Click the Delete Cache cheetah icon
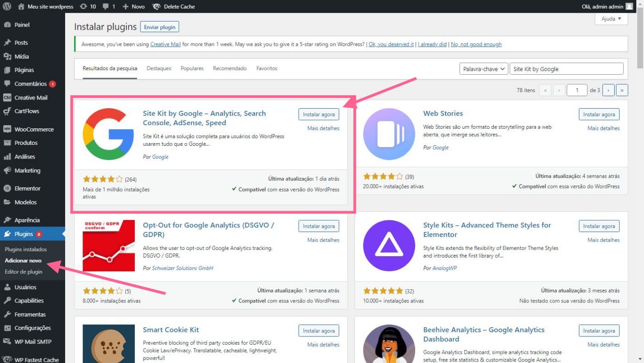The height and width of the screenshot is (363, 644). point(156,6)
